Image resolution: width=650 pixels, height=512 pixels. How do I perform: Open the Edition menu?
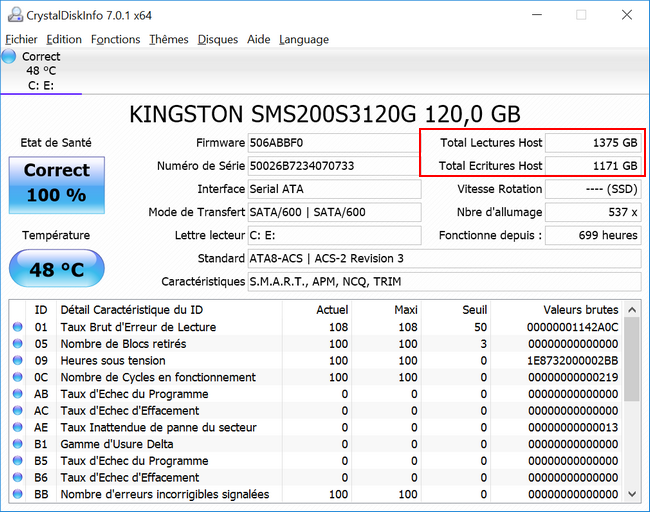tap(64, 39)
